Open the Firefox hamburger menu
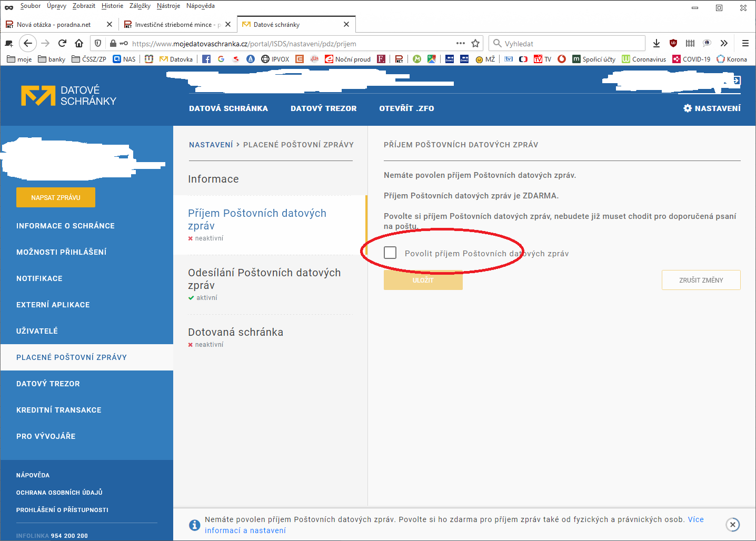Viewport: 756px width, 541px height. (745, 43)
